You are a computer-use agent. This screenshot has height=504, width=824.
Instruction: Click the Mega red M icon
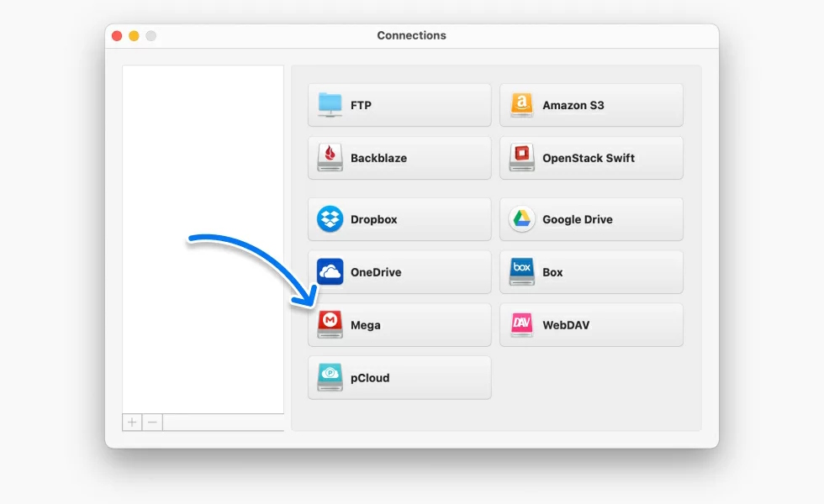click(330, 325)
